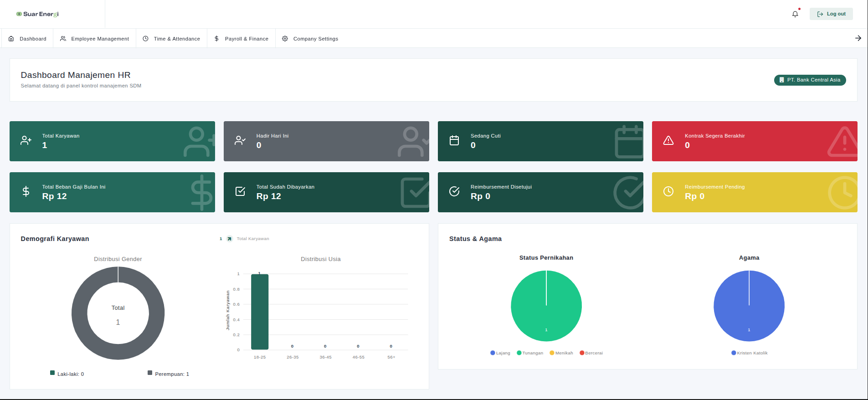Open Company Settings menu
The width and height of the screenshot is (868, 400).
click(310, 39)
